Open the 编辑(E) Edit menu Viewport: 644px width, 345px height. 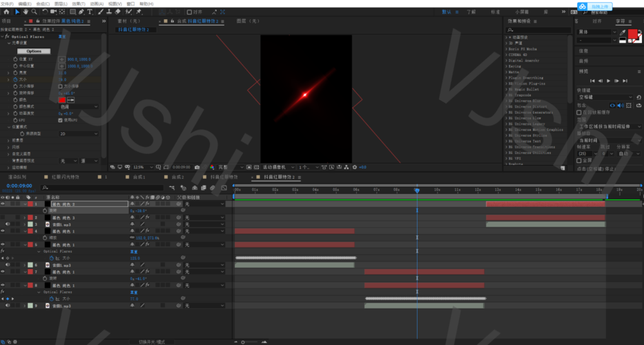(x=25, y=3)
